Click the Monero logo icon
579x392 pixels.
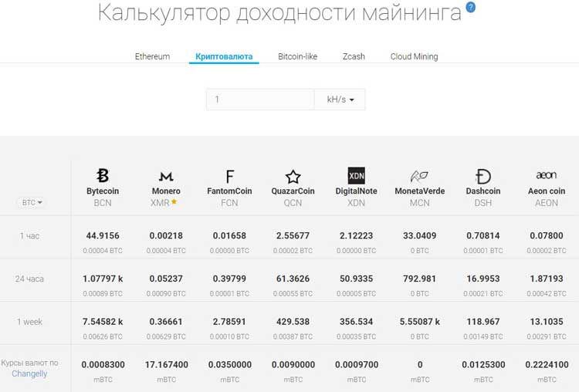[x=166, y=177]
